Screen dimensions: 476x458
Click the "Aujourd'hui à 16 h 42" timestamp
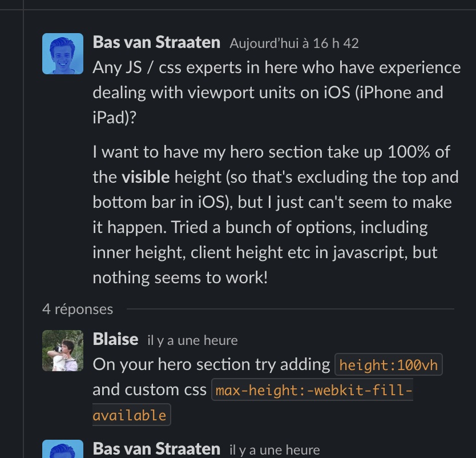294,43
